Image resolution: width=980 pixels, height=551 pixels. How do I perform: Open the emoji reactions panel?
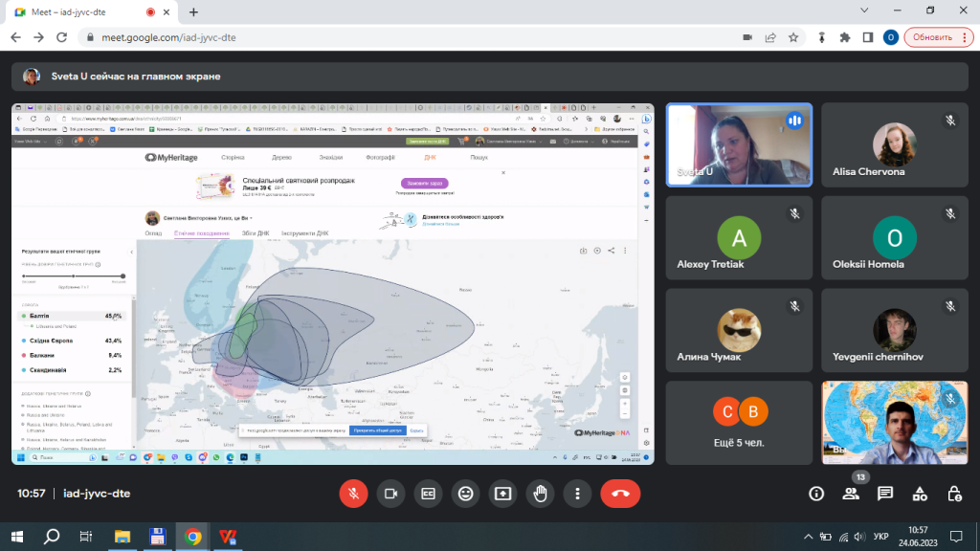pyautogui.click(x=466, y=494)
